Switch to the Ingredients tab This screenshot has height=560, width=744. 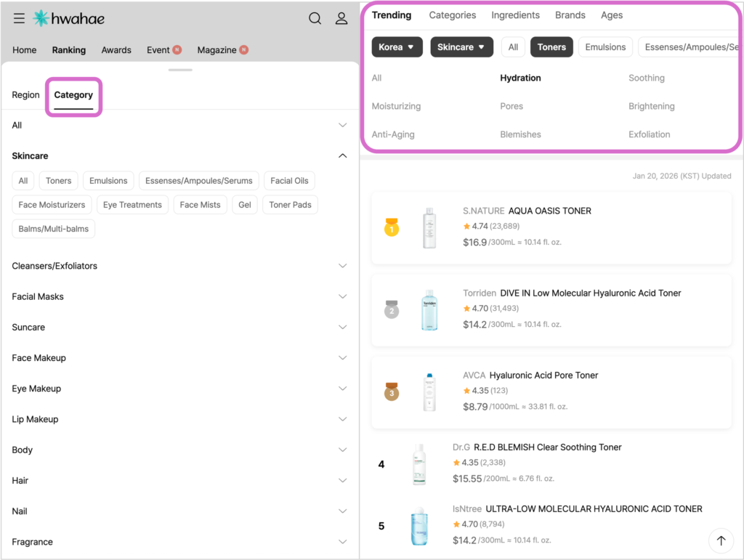pyautogui.click(x=515, y=15)
